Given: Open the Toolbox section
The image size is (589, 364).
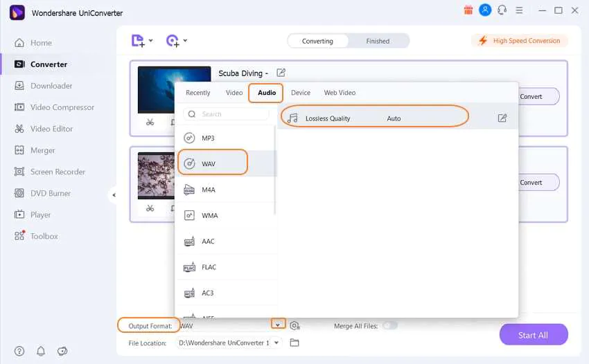Looking at the screenshot, I should tap(35, 236).
